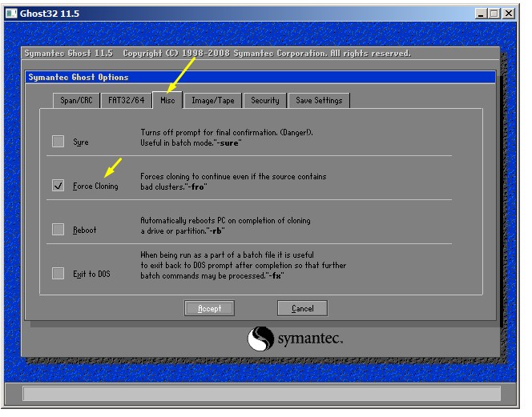This screenshot has width=532, height=417.
Task: Click the Exit to DOS label
Action: (91, 274)
